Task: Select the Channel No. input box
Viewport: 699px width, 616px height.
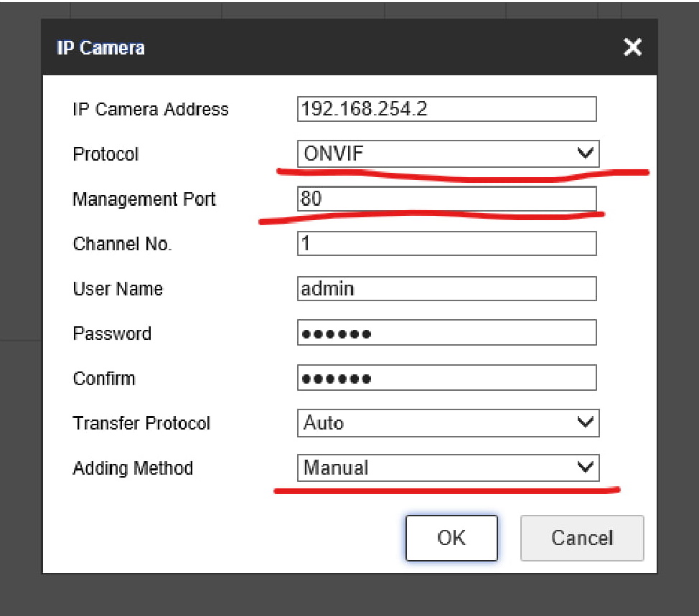Action: pos(446,244)
